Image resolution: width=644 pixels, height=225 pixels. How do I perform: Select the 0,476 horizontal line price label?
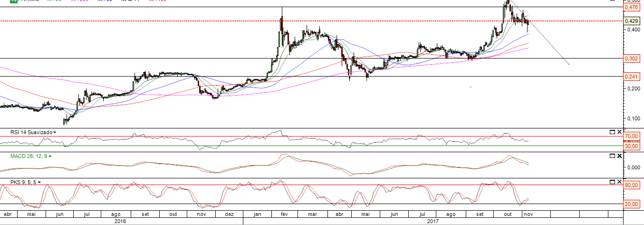tap(632, 7)
